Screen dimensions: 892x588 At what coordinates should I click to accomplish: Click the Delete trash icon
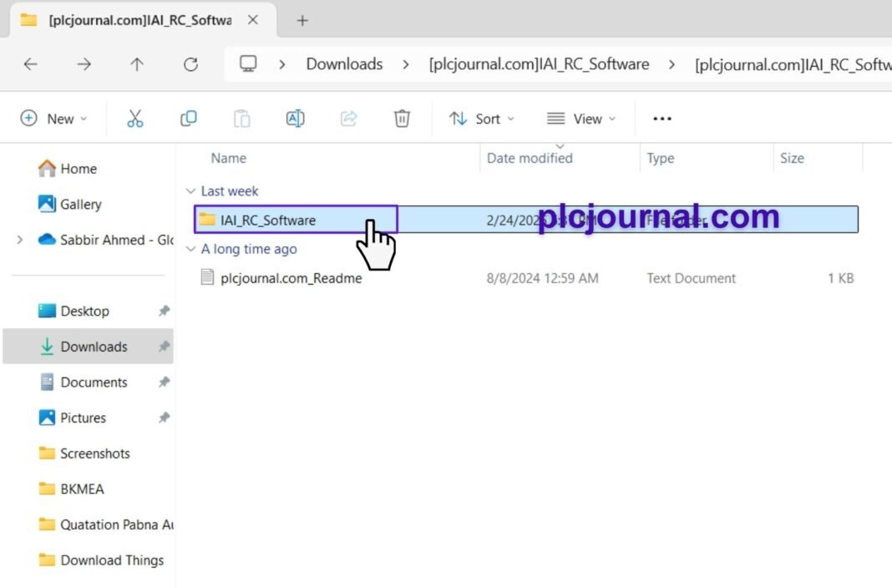coord(402,118)
